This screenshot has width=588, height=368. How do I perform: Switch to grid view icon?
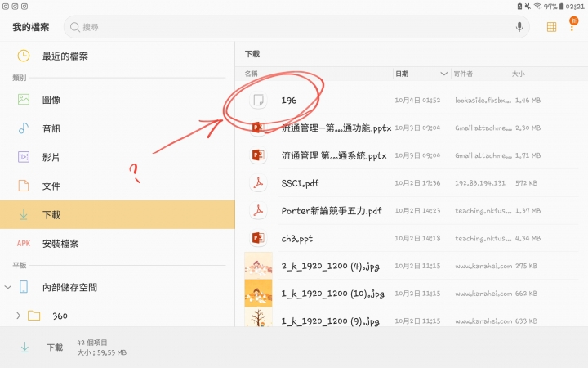(551, 27)
